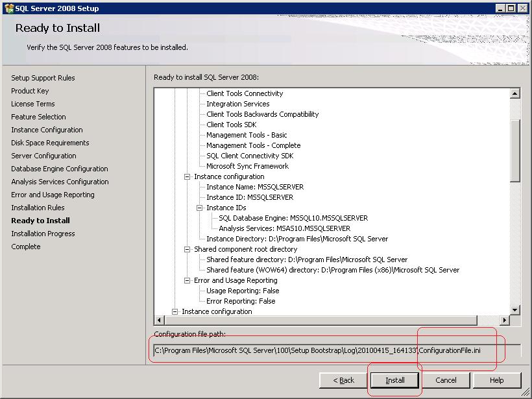Image resolution: width=532 pixels, height=399 pixels.
Task: Collapse the Instance configuration node above Instance Name
Action: (x=187, y=176)
